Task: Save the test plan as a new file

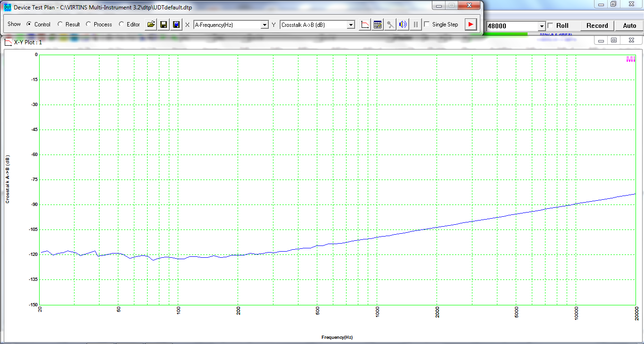Action: pos(176,25)
